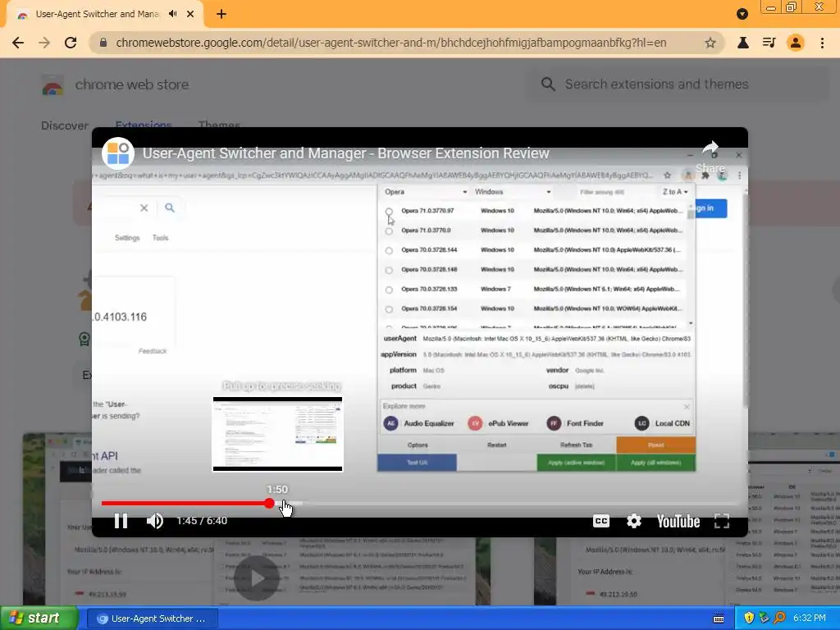Screen dimensions: 840x630
Task: Open media controls in Chrome toolbar
Action: (769, 43)
